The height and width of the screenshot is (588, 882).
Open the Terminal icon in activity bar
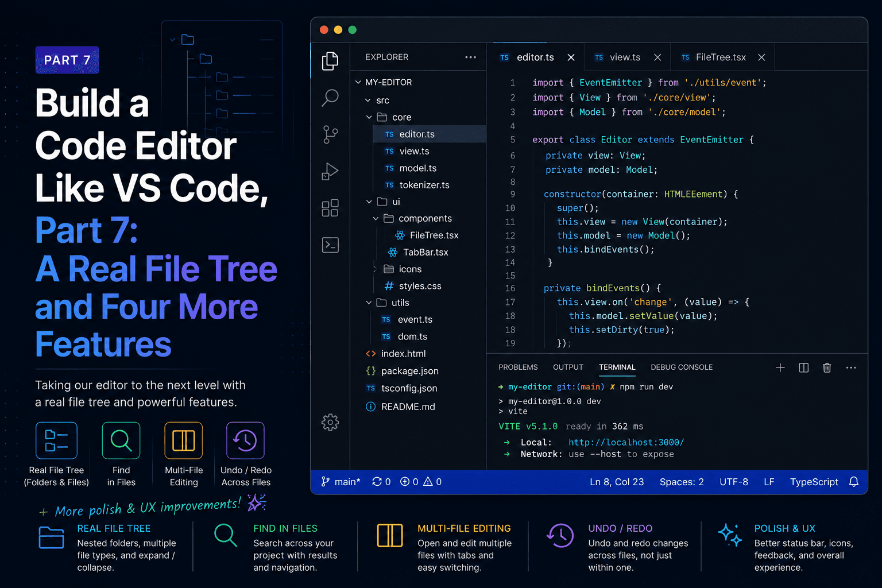coord(330,245)
